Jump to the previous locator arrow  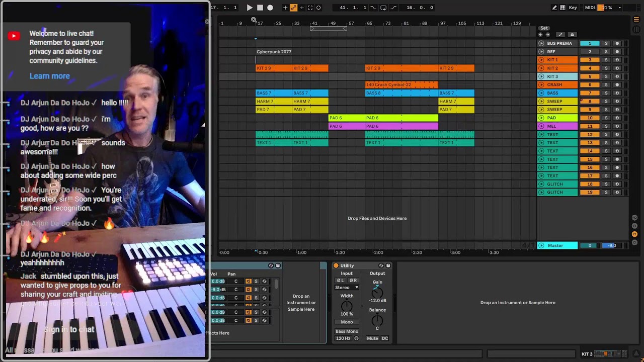pos(540,35)
